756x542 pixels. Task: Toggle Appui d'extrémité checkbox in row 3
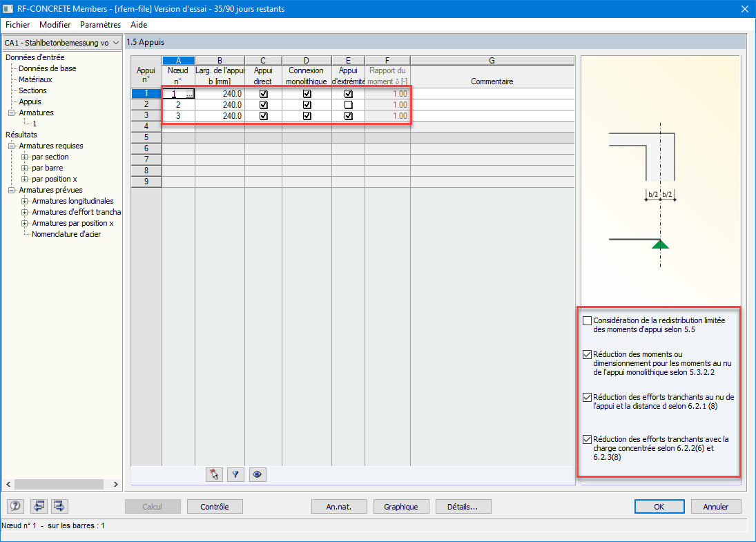pos(348,116)
